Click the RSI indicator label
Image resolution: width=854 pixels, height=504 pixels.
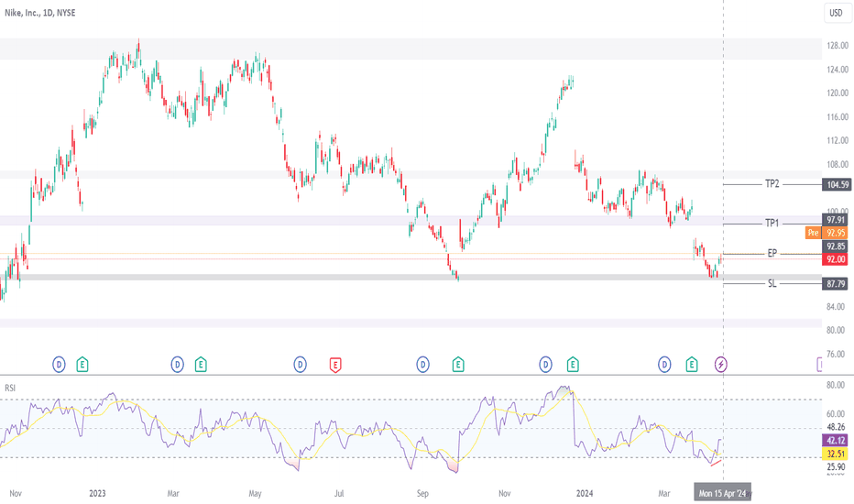tap(10, 388)
